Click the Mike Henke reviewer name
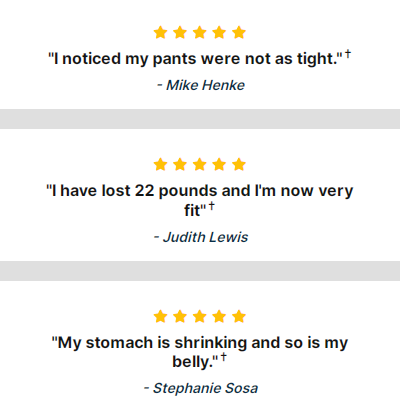The height and width of the screenshot is (411, 400). [205, 85]
